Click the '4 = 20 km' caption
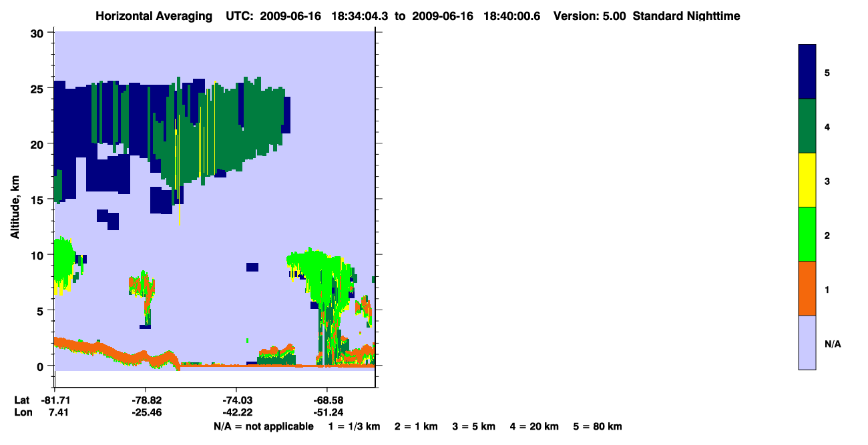 [x=534, y=426]
